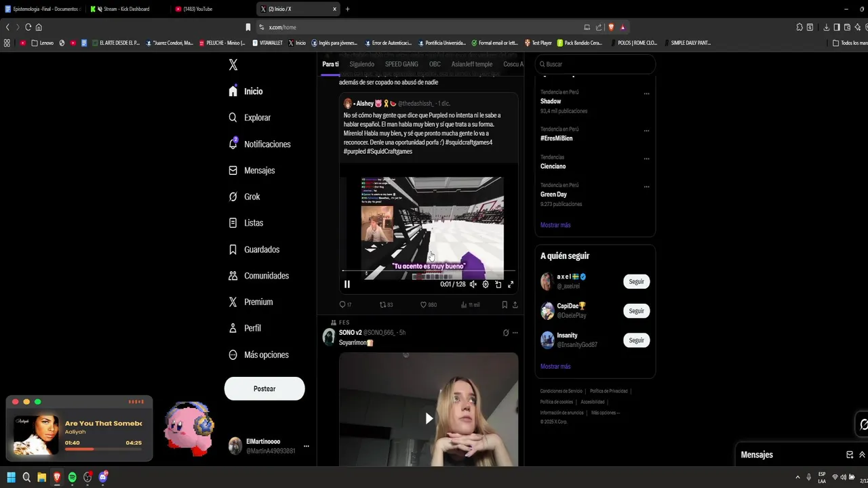The width and height of the screenshot is (868, 488).
Task: Reload the page in browser
Action: coord(28,27)
